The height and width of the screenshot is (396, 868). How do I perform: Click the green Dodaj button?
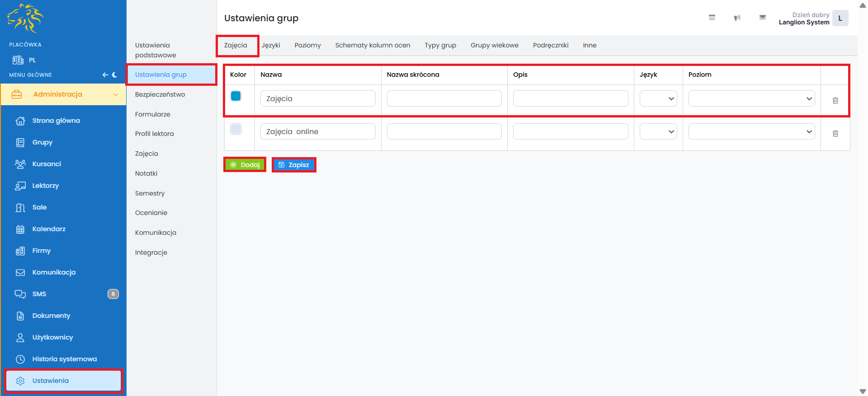click(245, 165)
